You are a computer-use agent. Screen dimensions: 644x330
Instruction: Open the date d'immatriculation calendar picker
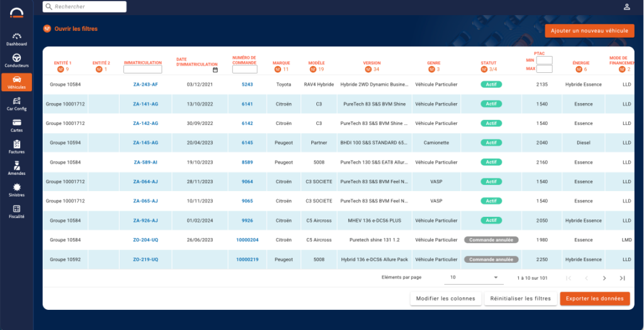[215, 70]
